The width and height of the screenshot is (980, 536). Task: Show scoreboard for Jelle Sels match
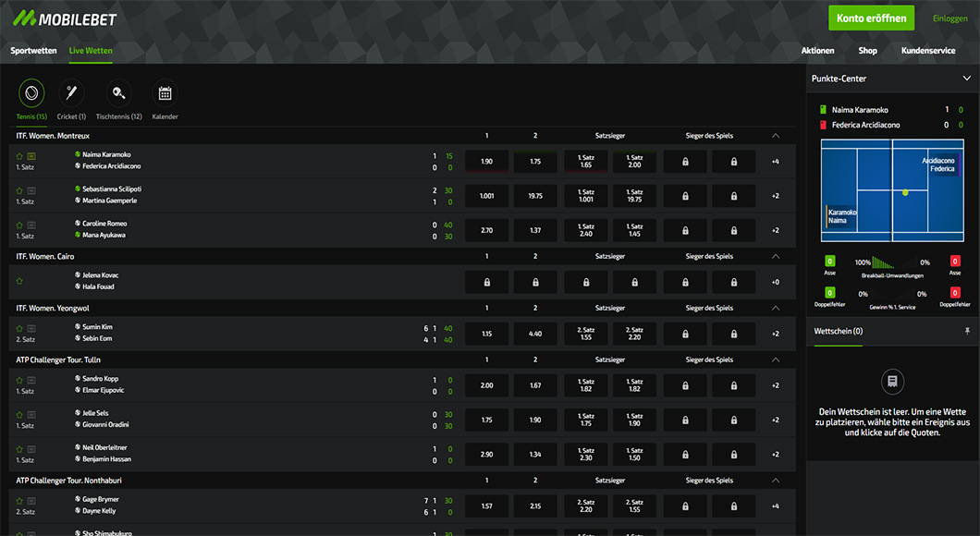coord(31,415)
